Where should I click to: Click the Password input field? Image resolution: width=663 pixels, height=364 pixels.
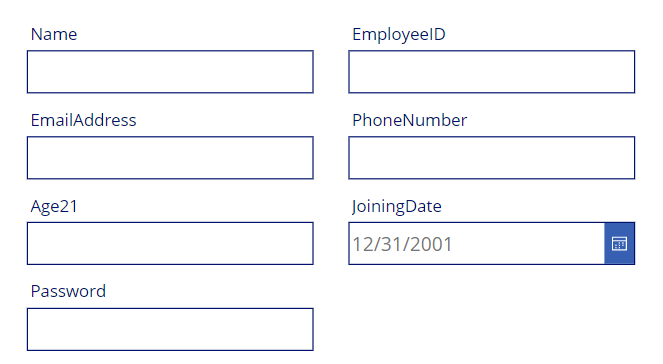coord(170,329)
